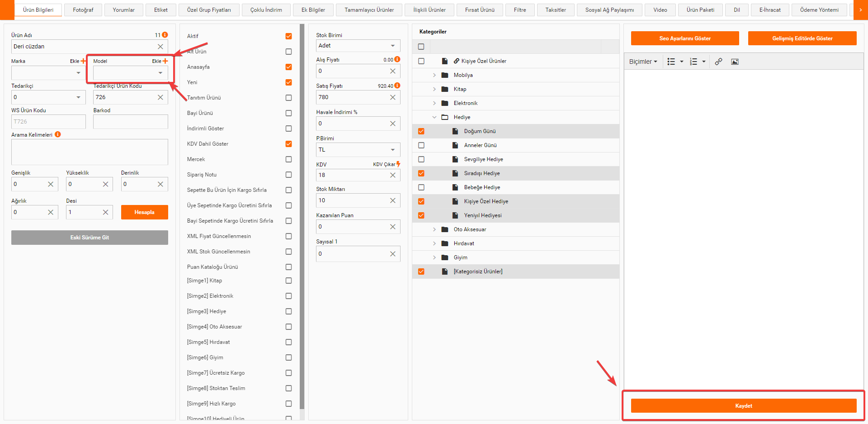The width and height of the screenshot is (868, 424).
Task: Go to the Filtre tab
Action: click(520, 10)
